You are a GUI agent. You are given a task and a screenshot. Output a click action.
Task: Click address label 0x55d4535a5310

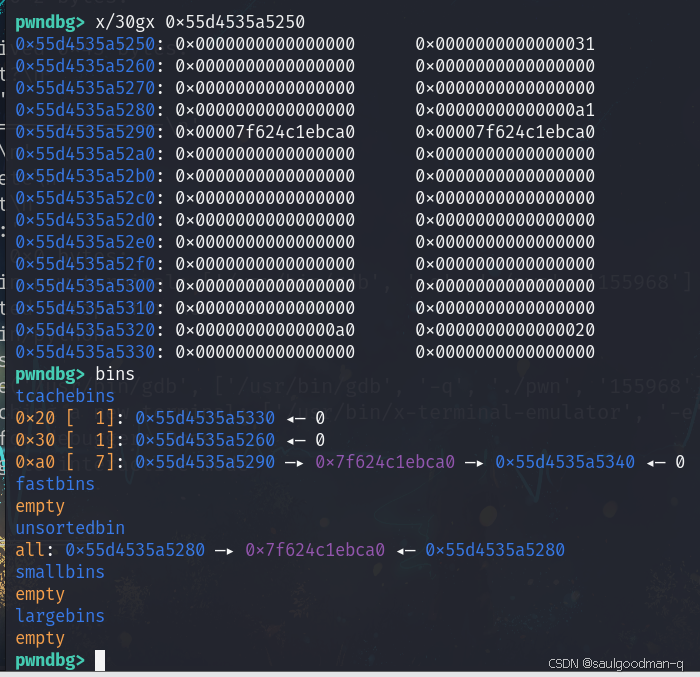[85, 308]
